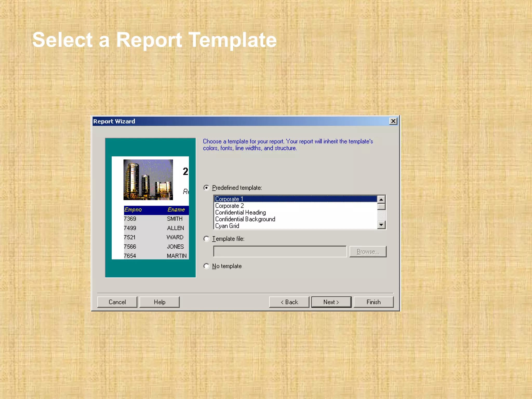Image resolution: width=532 pixels, height=399 pixels.
Task: Close the Report Wizard dialog
Action: pos(393,121)
